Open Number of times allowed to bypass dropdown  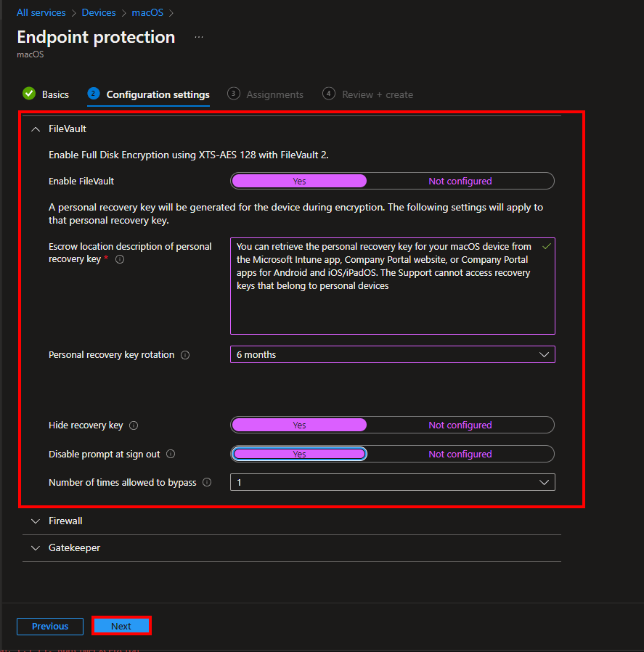coord(392,482)
